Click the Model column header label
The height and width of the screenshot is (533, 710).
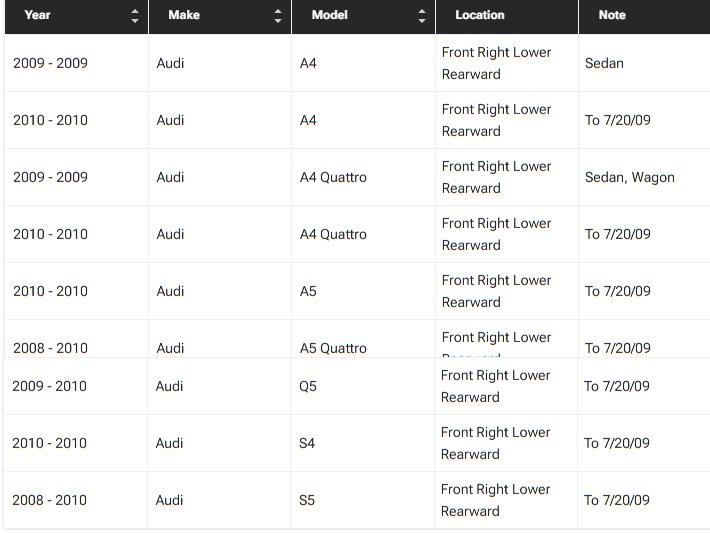330,16
